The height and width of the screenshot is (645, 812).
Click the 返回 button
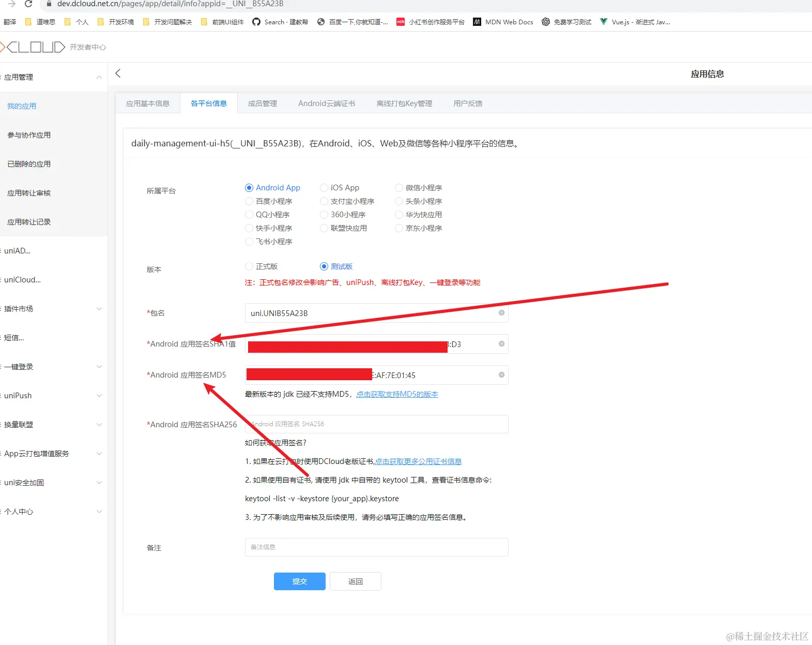point(356,581)
